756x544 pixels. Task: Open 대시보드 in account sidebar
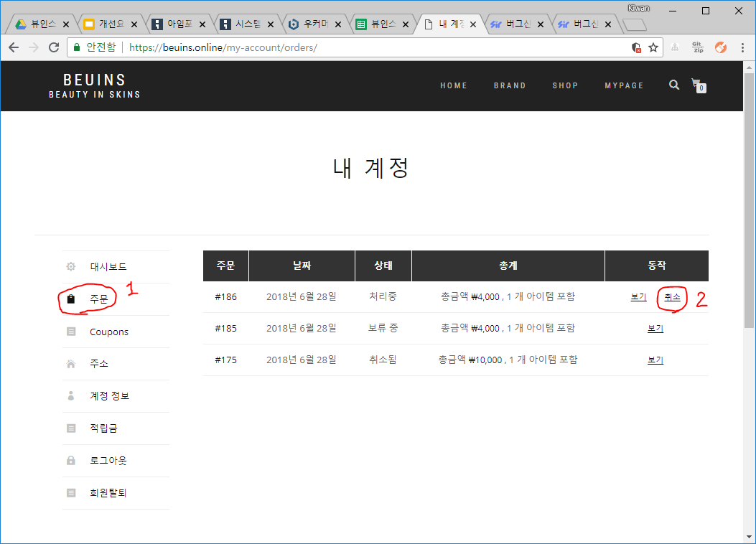tap(108, 266)
